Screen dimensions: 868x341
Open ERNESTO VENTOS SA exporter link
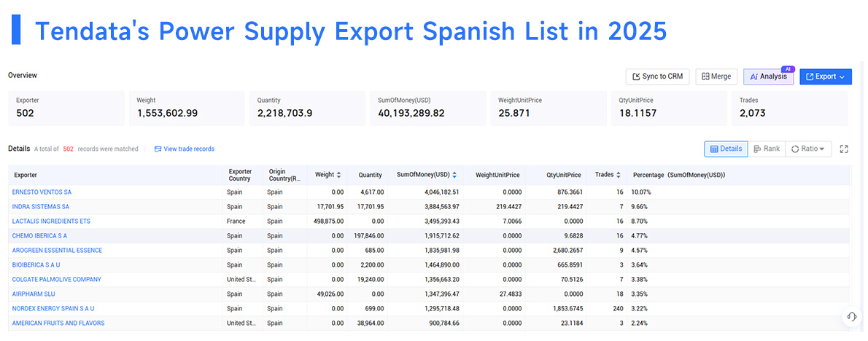point(42,192)
